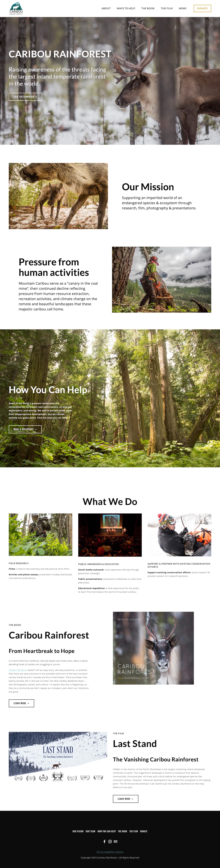Click the email envelope icon in footer
Image resolution: width=220 pixels, height=868 pixels.
pos(115,841)
